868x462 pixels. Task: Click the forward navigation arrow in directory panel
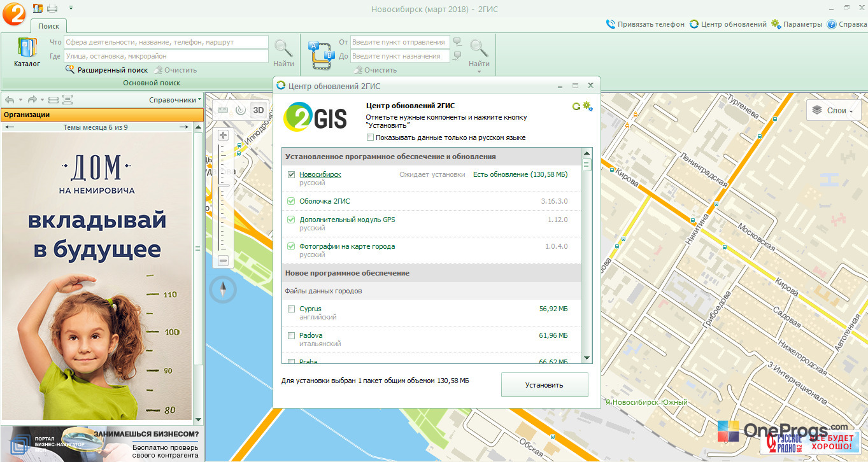(x=32, y=100)
